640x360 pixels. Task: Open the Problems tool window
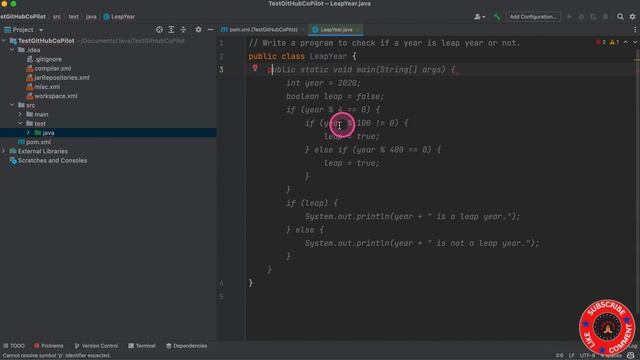pos(49,346)
